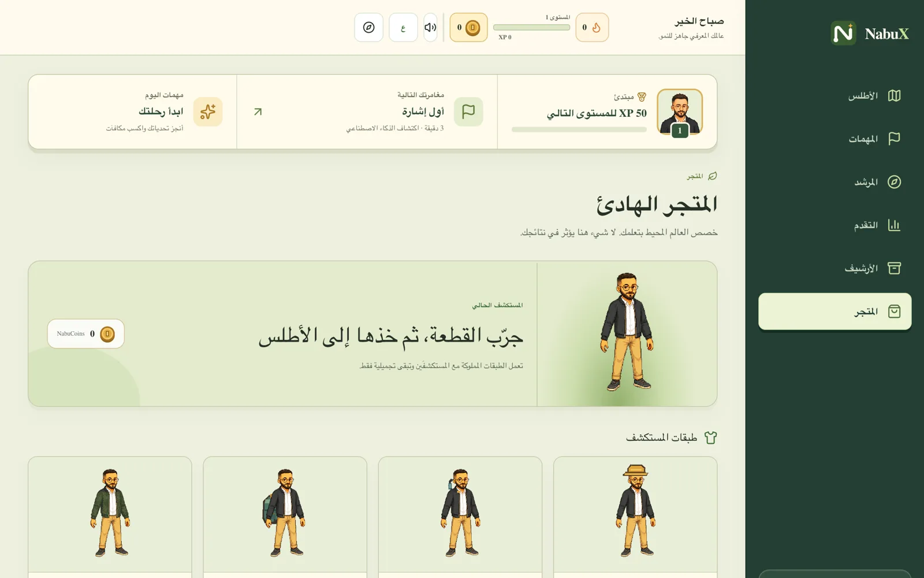Open the المرشد sidebar item

(834, 182)
